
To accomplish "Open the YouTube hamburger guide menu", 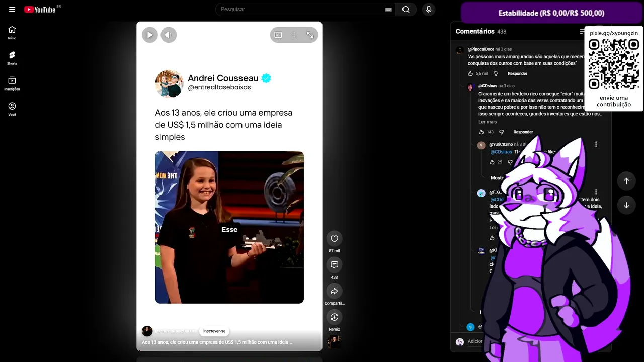I will point(12,10).
